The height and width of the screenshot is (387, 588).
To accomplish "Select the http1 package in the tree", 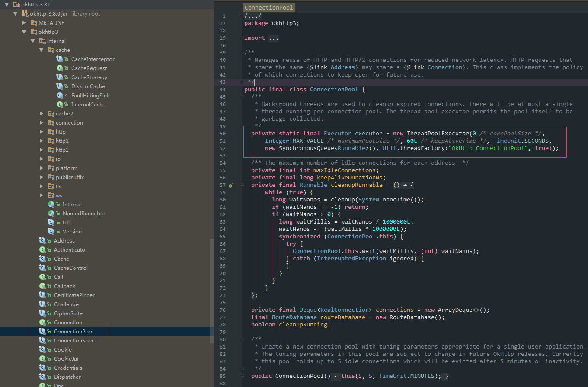I will [x=62, y=141].
